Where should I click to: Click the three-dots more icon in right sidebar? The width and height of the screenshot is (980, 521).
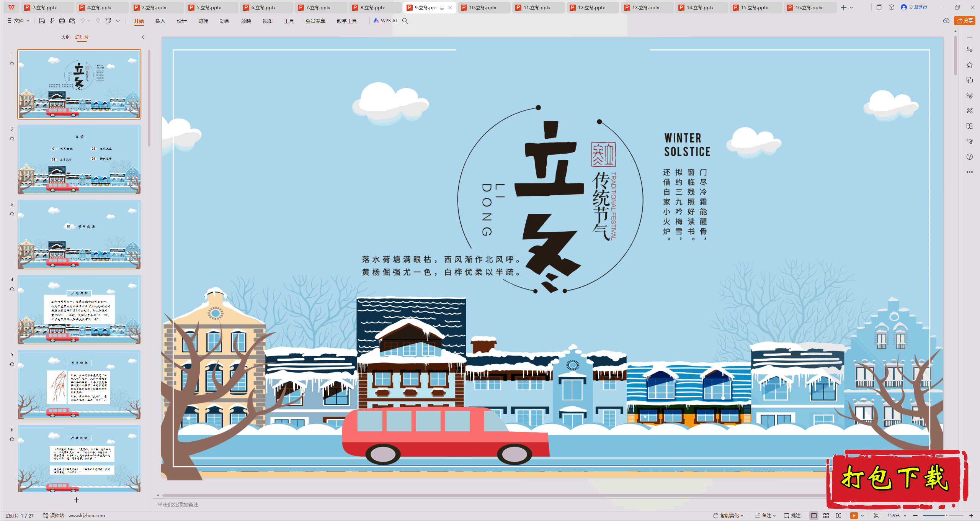pyautogui.click(x=969, y=172)
